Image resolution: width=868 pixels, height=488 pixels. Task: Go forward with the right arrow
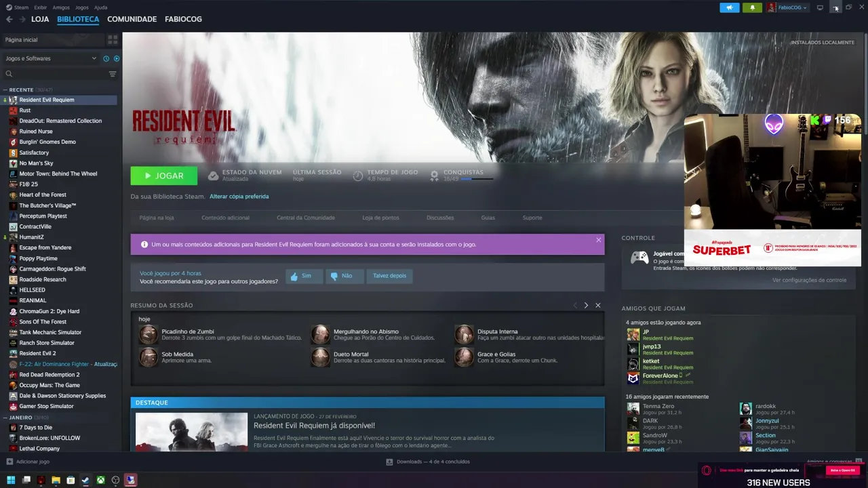pyautogui.click(x=22, y=19)
